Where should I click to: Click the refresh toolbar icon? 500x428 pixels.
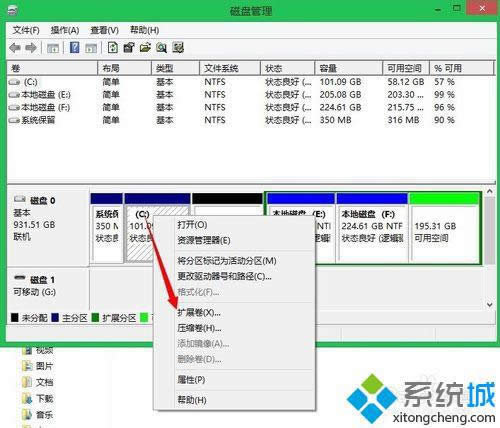(113, 48)
